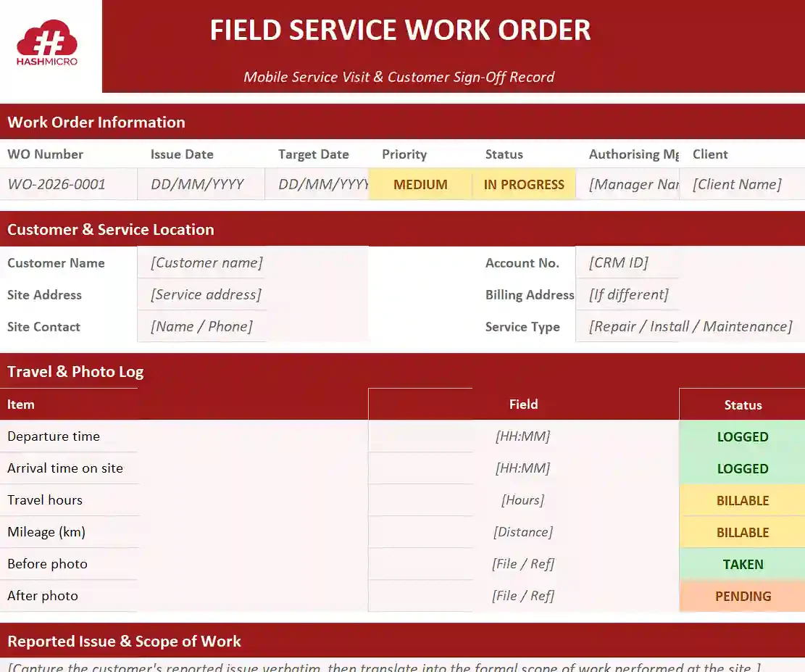
Task: Click the Authorising Mg column label
Action: click(x=634, y=154)
